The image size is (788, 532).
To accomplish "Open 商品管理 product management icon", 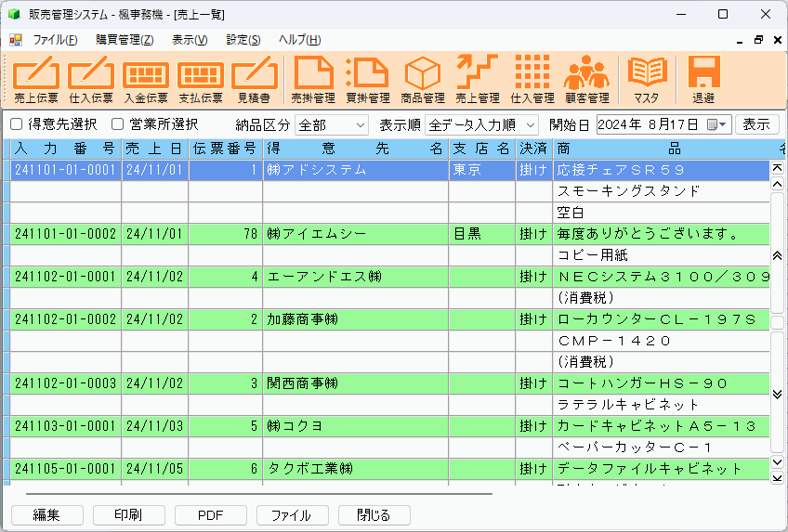I will point(422,79).
